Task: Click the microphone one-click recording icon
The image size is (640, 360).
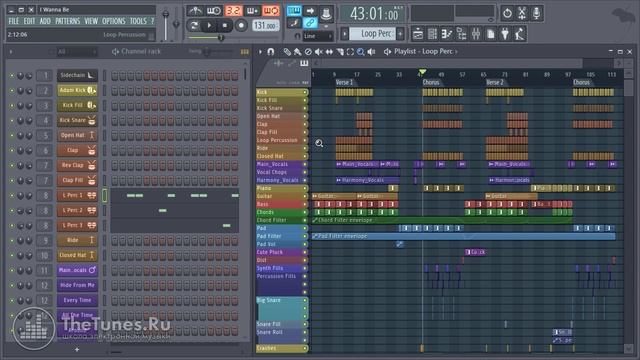Action: (x=536, y=13)
